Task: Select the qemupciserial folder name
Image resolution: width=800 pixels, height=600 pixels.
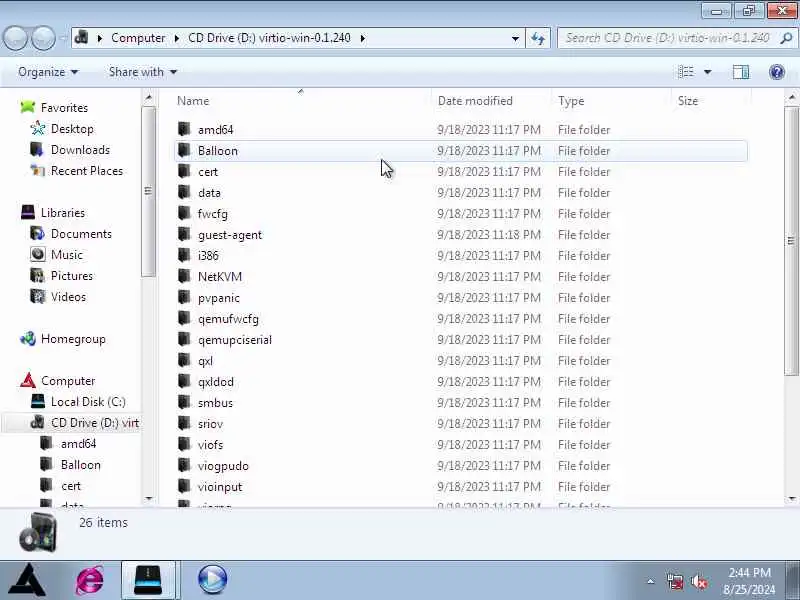Action: point(235,340)
